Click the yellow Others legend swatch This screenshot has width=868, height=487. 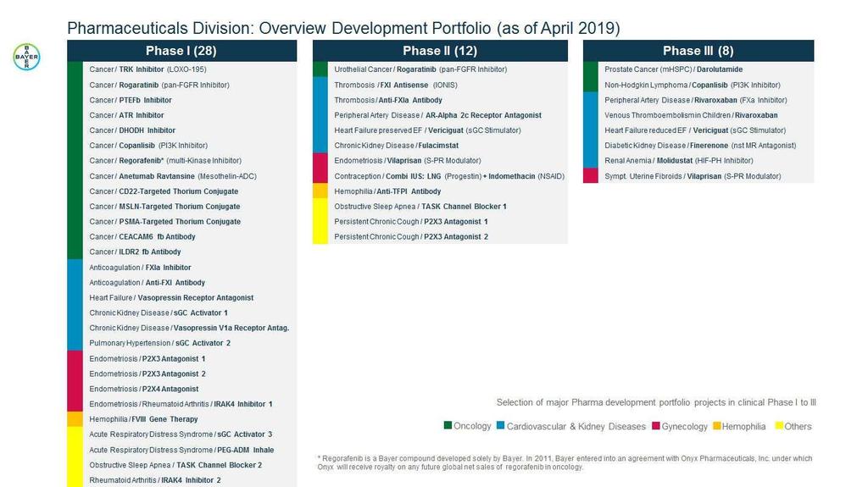(779, 425)
